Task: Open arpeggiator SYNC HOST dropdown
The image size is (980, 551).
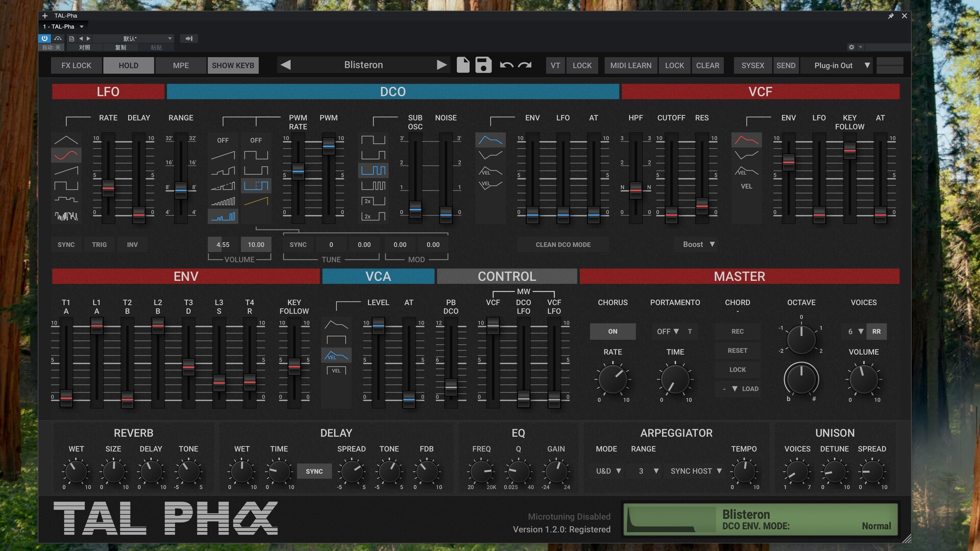Action: [696, 471]
